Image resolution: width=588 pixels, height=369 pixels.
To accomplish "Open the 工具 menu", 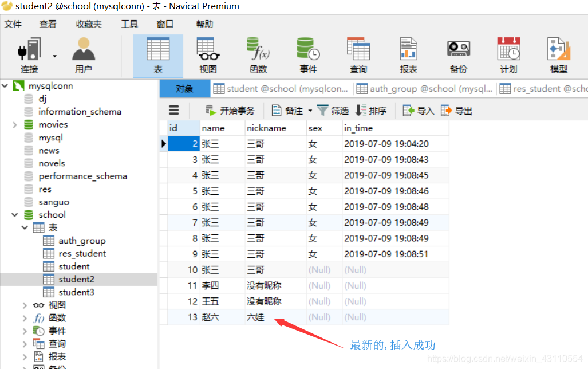I will click(129, 25).
